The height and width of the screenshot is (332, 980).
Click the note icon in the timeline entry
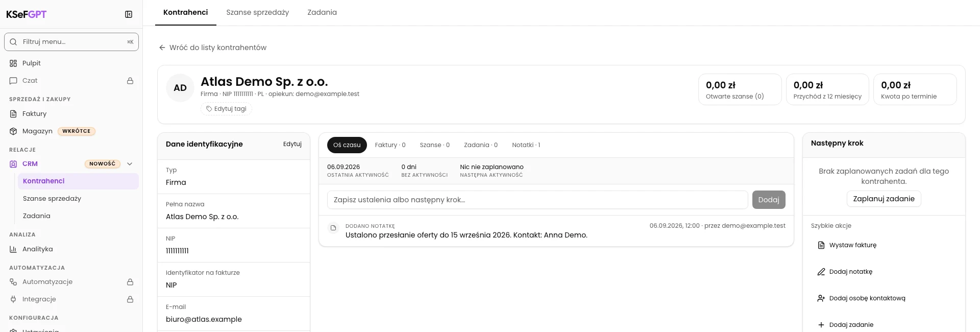tap(333, 228)
